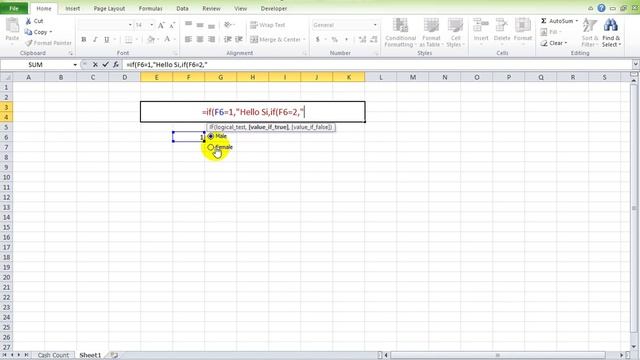This screenshot has width=640, height=360.
Task: Open the Cash Count sheet tab
Action: click(x=53, y=355)
